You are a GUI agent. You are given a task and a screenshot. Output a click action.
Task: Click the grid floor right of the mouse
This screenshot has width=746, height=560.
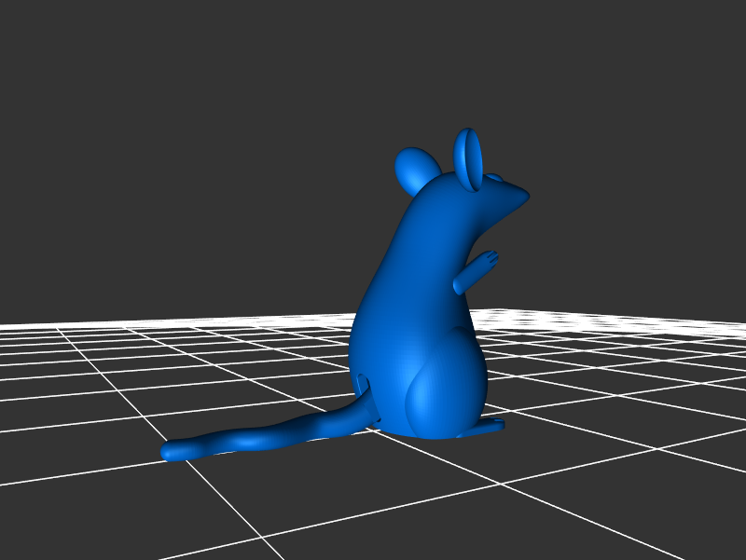coord(606,391)
